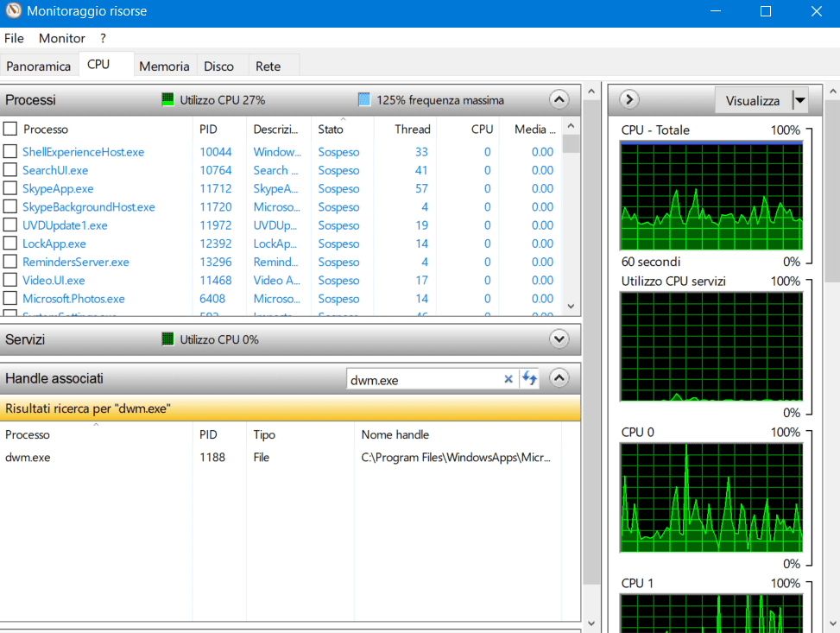Screen dimensions: 840x633
Task: Open the Monitor menu
Action: 62,38
